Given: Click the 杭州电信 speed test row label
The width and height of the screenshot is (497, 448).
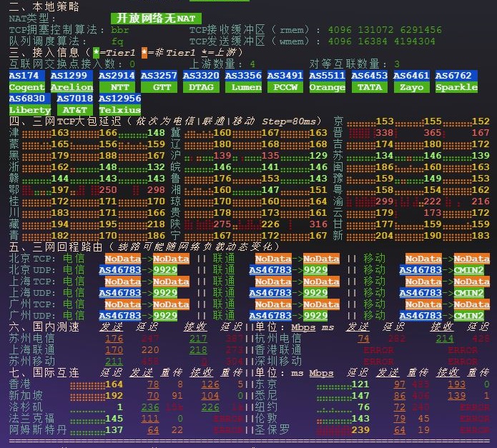Looking at the screenshot, I should point(278,339).
